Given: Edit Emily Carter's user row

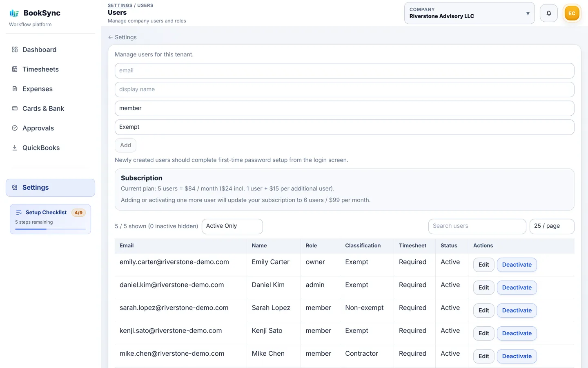Looking at the screenshot, I should click(x=483, y=265).
